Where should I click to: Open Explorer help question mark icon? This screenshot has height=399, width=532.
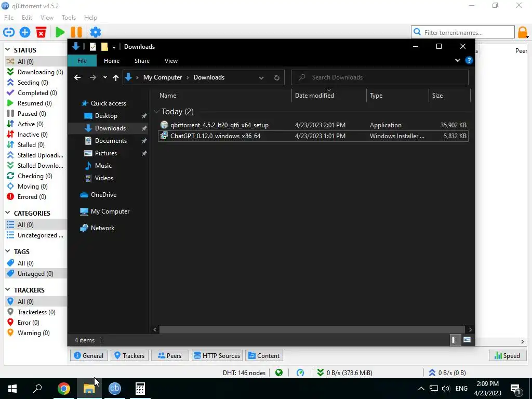[469, 60]
